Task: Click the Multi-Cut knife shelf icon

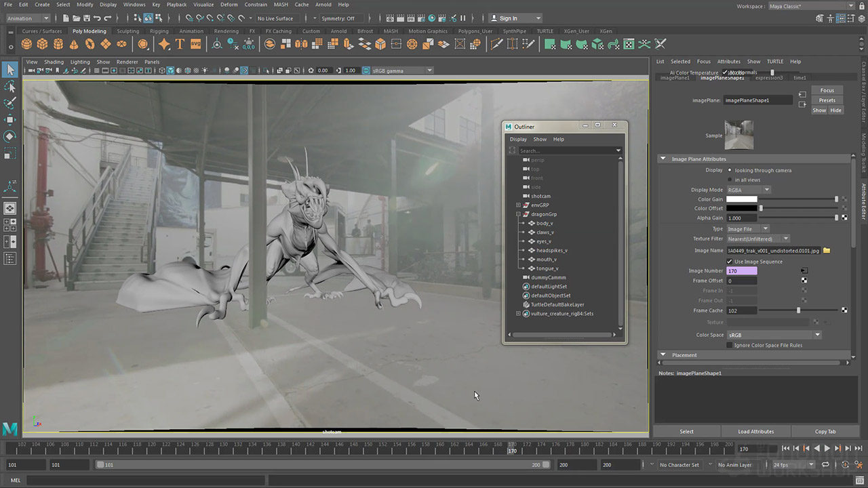Action: (496, 44)
